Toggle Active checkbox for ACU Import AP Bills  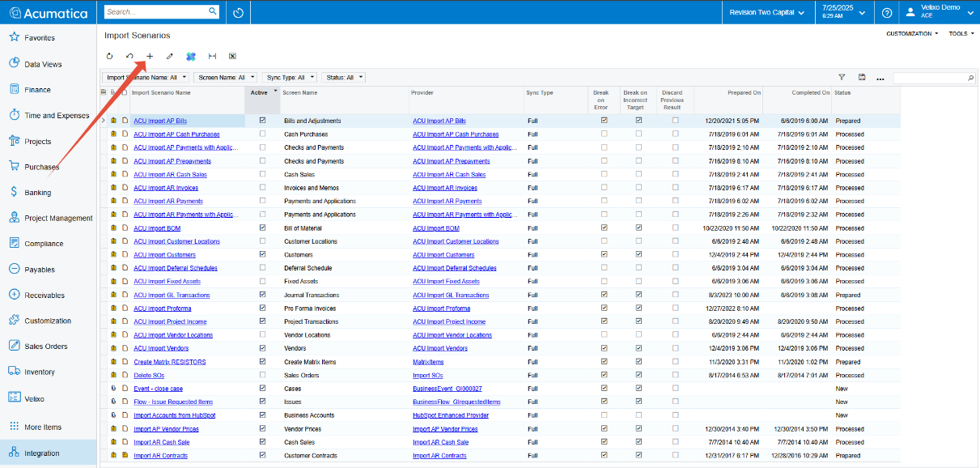(262, 121)
